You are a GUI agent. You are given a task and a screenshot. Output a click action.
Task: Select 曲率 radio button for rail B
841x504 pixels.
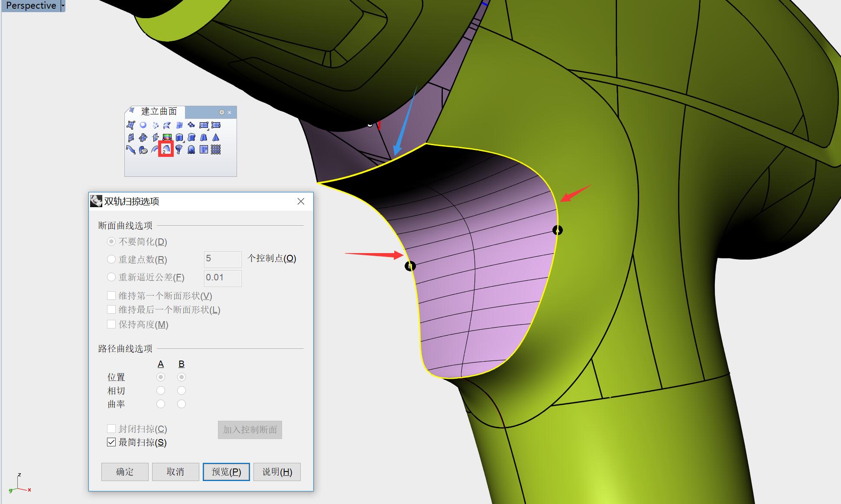tap(182, 404)
